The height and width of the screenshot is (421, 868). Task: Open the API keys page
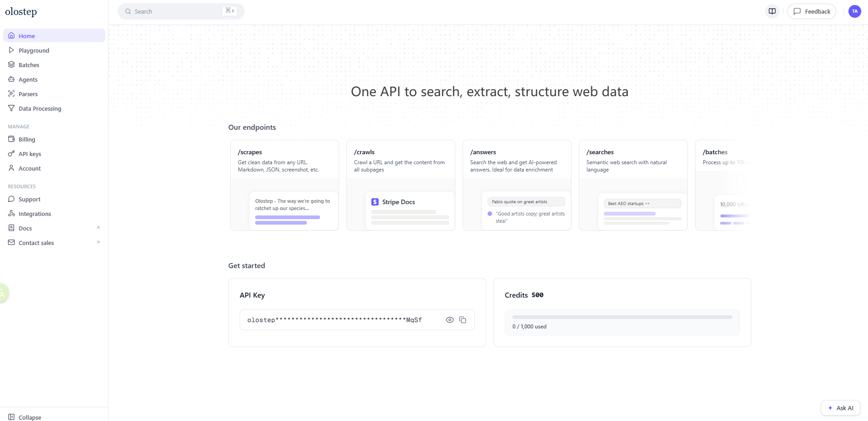(30, 153)
